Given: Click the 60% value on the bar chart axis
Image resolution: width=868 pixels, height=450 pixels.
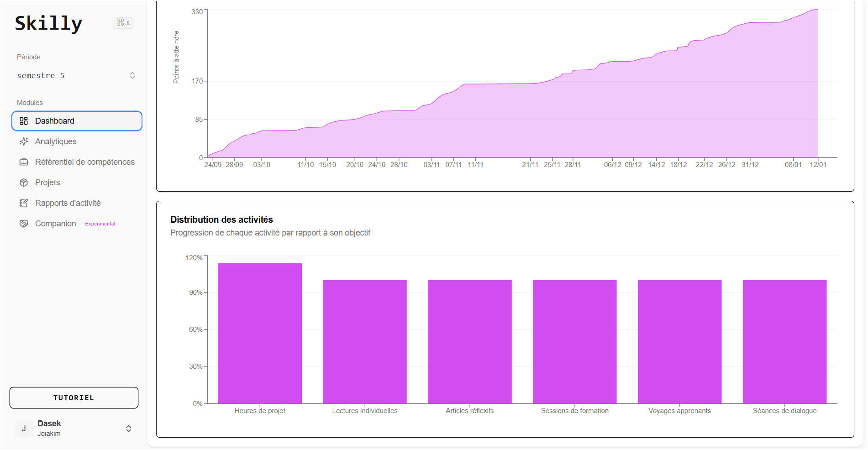Looking at the screenshot, I should pos(196,330).
